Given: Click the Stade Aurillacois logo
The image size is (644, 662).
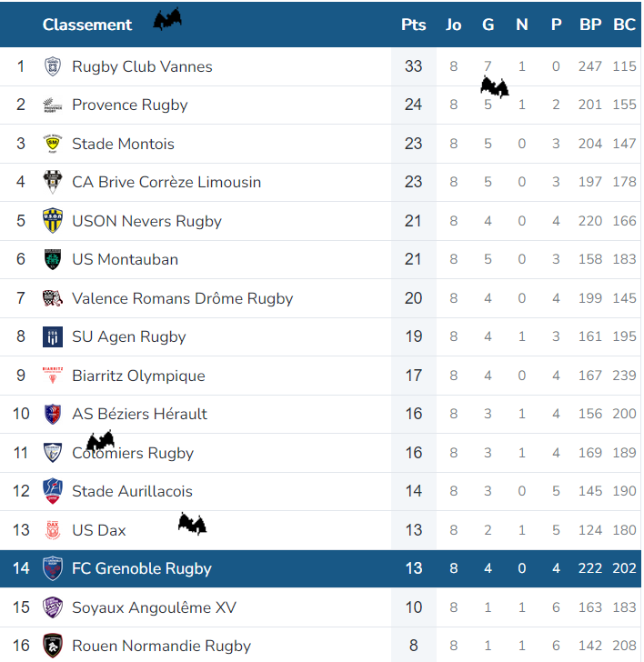Looking at the screenshot, I should click(53, 491).
